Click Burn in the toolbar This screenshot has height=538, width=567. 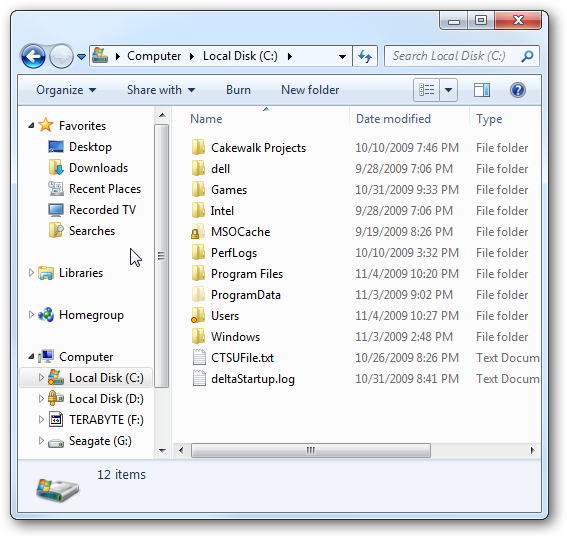pyautogui.click(x=238, y=90)
